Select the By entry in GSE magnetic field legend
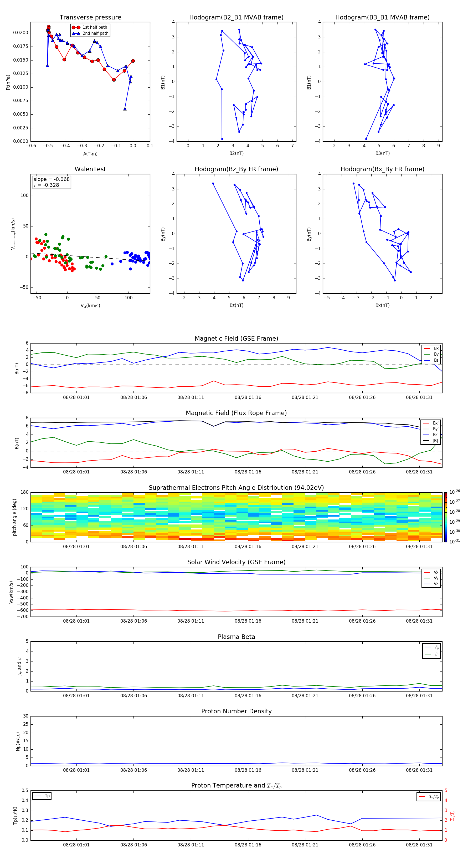 point(431,354)
